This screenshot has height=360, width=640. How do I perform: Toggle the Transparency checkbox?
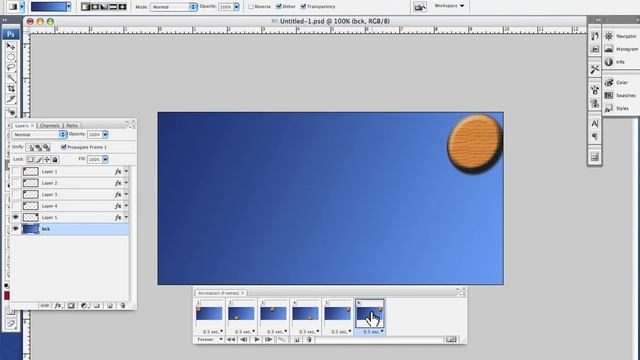coord(303,7)
